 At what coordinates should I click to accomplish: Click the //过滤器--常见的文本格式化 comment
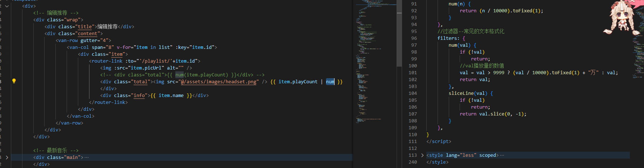click(x=471, y=31)
